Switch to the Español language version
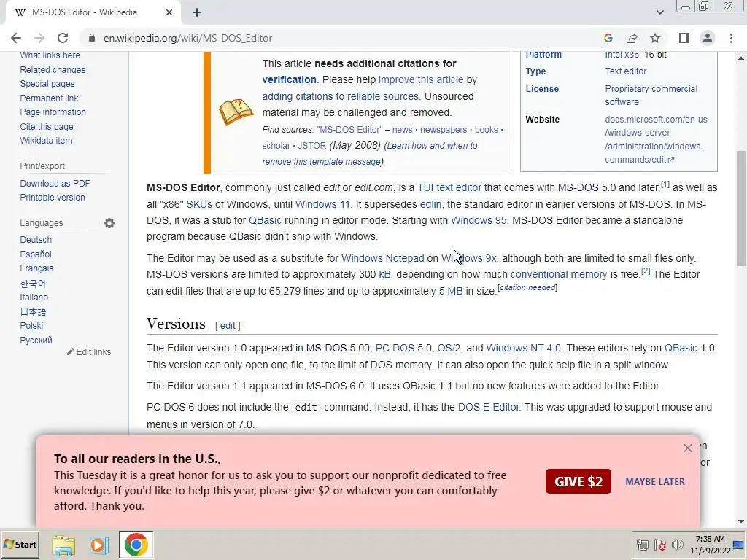 pos(36,254)
